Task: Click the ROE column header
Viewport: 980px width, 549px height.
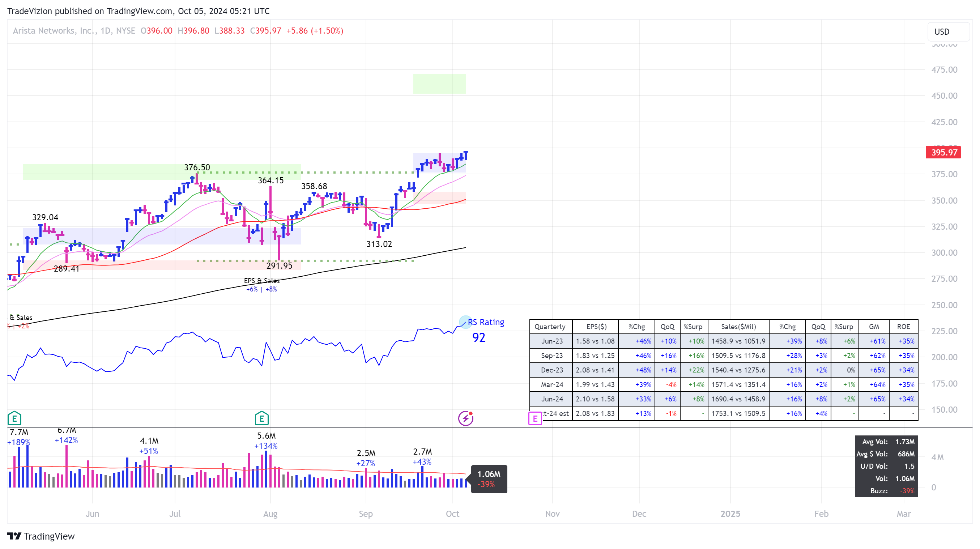Action: pos(904,327)
